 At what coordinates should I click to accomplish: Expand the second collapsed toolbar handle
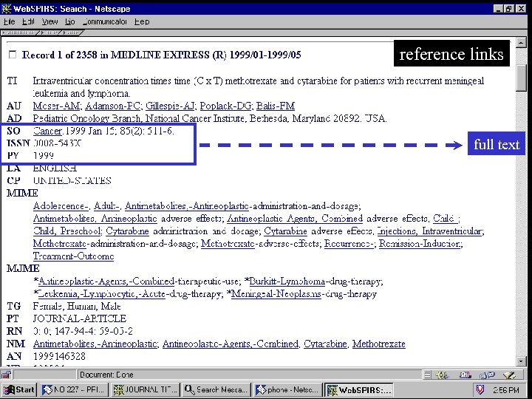[x=50, y=33]
